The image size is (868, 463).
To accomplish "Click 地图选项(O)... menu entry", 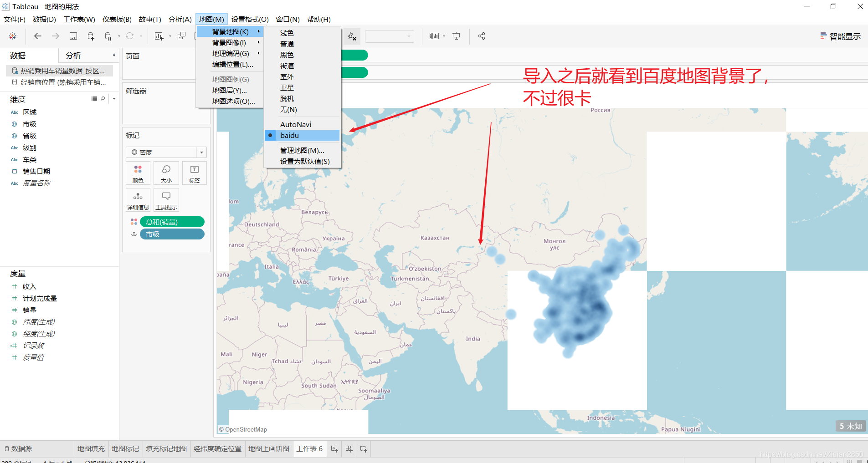I will [230, 101].
